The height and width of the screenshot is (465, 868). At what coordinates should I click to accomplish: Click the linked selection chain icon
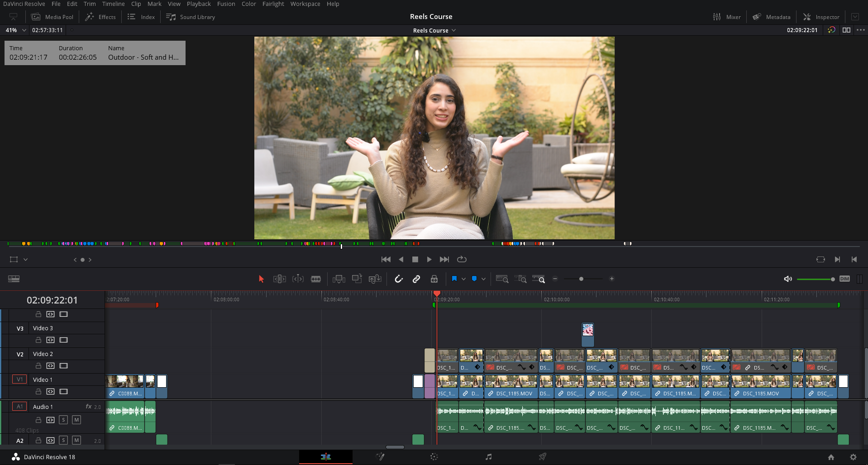click(x=416, y=279)
